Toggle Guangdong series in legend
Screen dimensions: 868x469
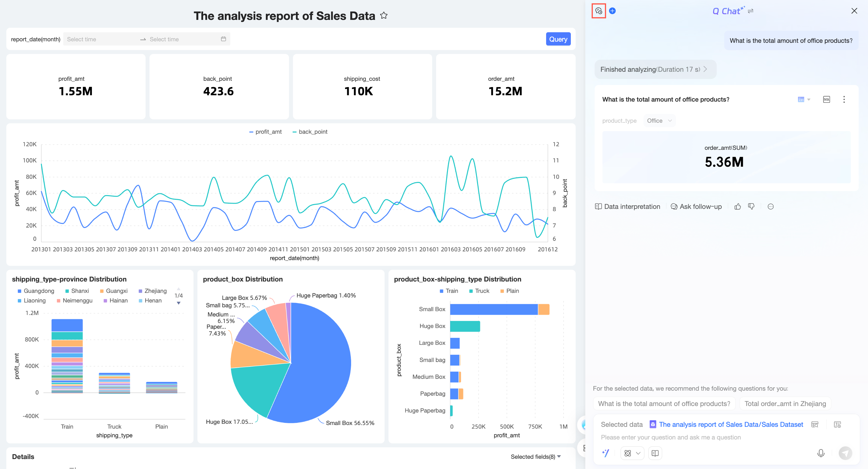[x=36, y=291]
